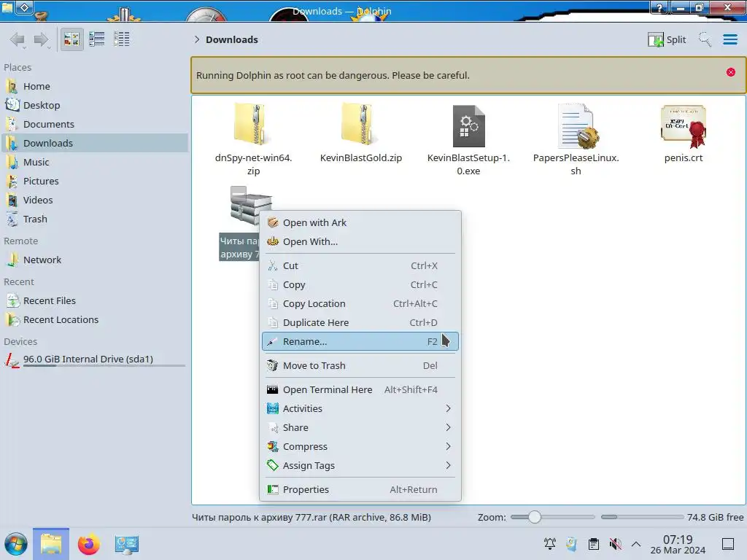Select KevinBlastGold.zip archive icon
Viewport: 747px width, 560px height.
click(360, 125)
